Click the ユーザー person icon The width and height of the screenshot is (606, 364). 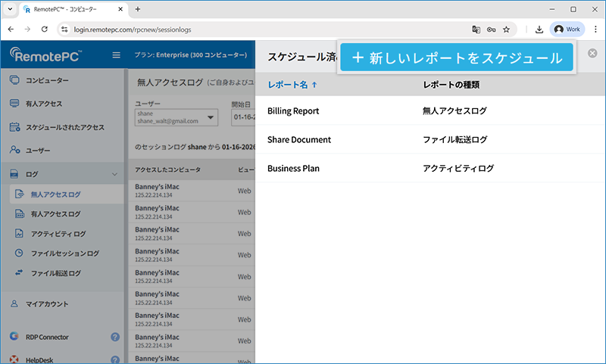pyautogui.click(x=14, y=149)
